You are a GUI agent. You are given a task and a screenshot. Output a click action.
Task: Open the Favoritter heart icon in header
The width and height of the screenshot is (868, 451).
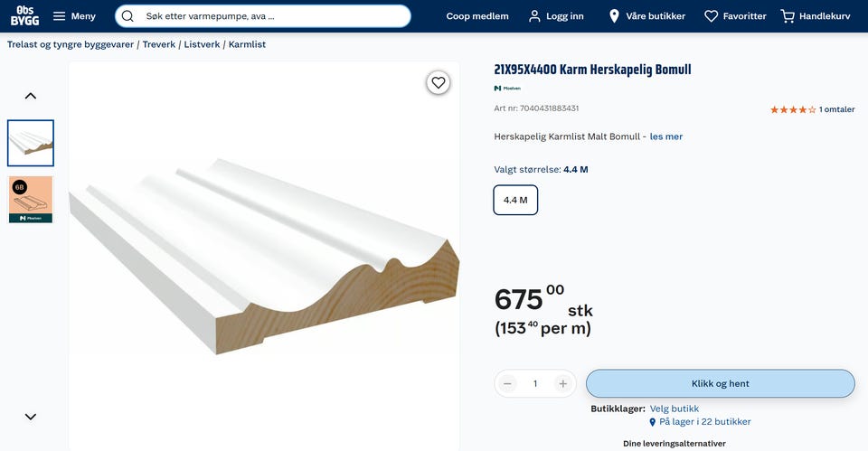712,16
